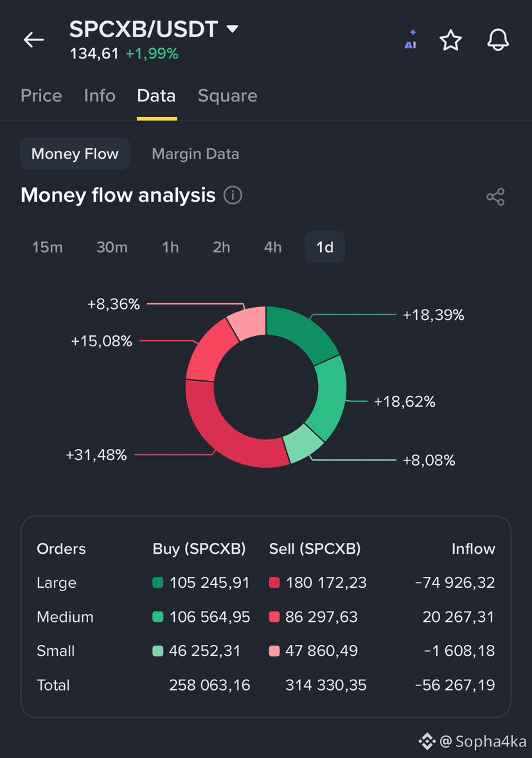Viewport: 532px width, 758px height.
Task: Share the money flow analysis chart
Action: coord(495,197)
